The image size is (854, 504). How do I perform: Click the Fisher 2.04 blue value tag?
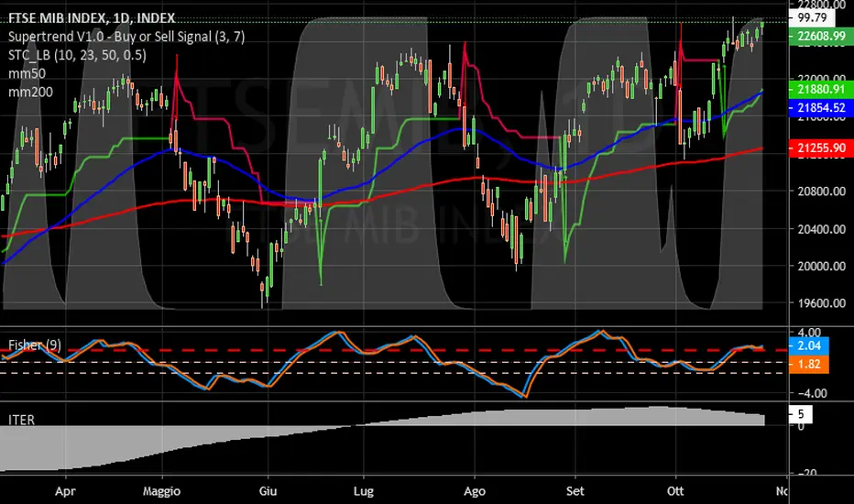click(x=809, y=345)
